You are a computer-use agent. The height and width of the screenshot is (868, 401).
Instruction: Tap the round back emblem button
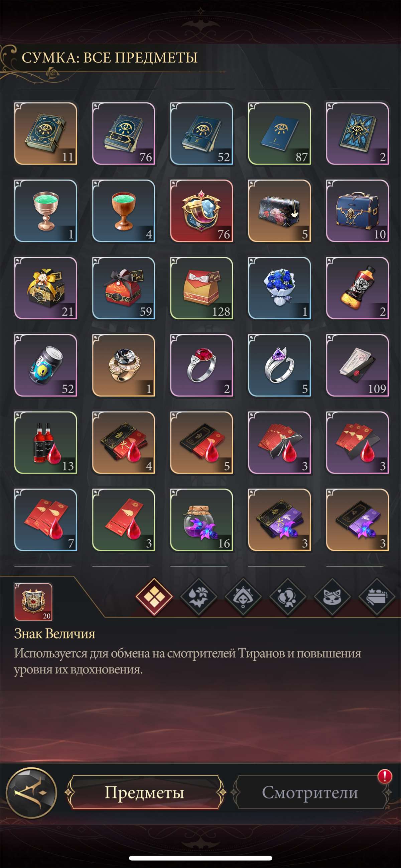click(32, 792)
